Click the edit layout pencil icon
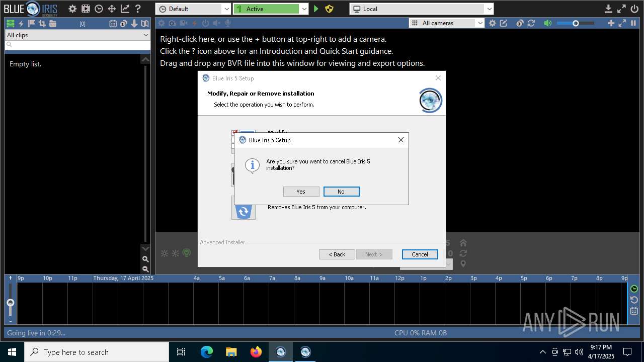The image size is (644, 362). pyautogui.click(x=503, y=23)
